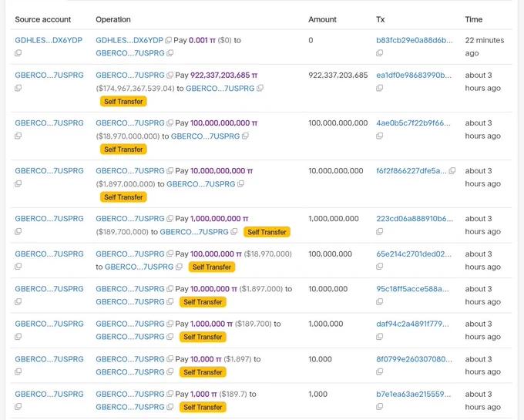Open source account link in 922,337,203,685 row

(49, 76)
